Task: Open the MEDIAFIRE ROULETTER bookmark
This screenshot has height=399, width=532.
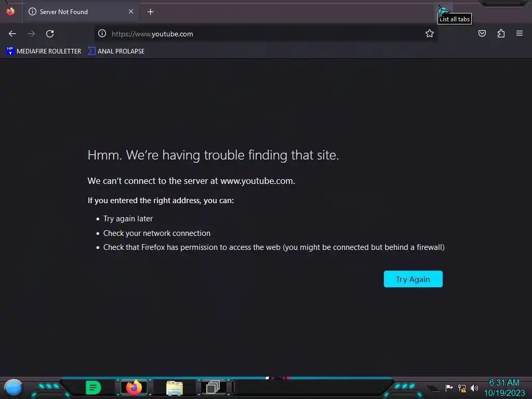Action: tap(44, 51)
